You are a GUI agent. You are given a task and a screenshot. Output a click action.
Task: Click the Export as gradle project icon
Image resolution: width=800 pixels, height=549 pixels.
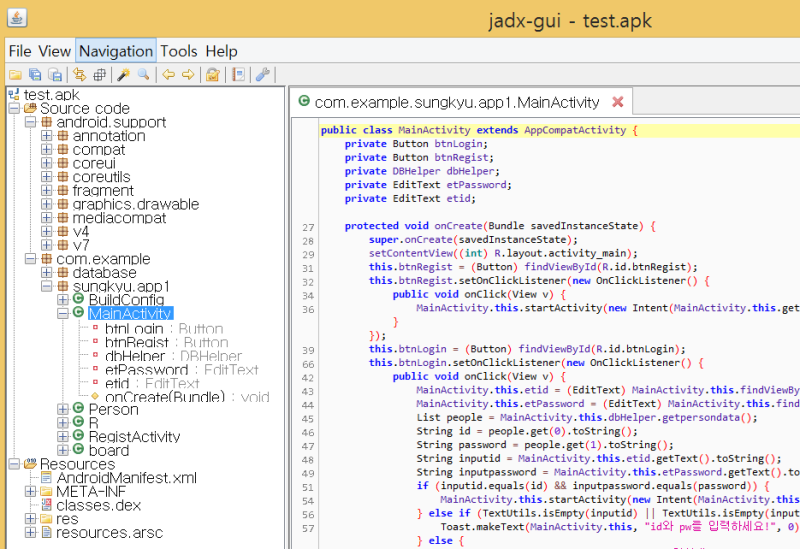55,75
